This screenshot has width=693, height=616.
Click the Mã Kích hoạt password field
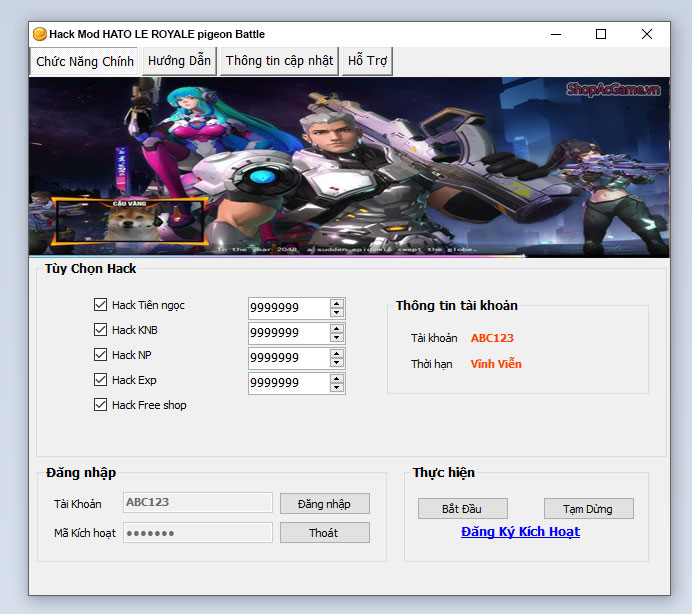tap(198, 532)
